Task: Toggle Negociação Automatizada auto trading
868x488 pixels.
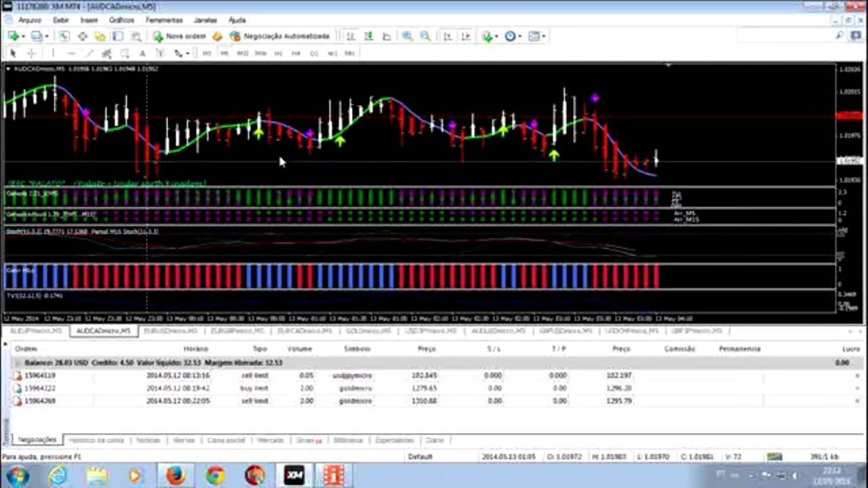Action: (x=279, y=37)
